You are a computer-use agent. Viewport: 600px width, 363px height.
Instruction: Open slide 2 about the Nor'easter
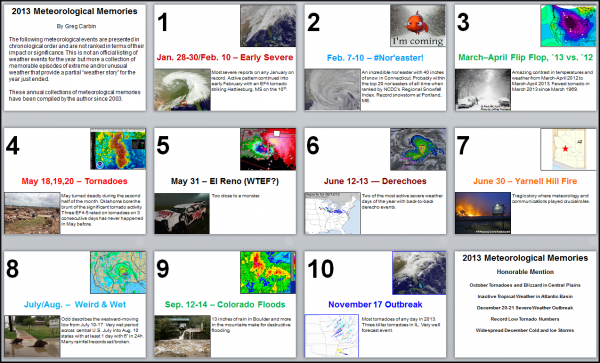coord(375,58)
